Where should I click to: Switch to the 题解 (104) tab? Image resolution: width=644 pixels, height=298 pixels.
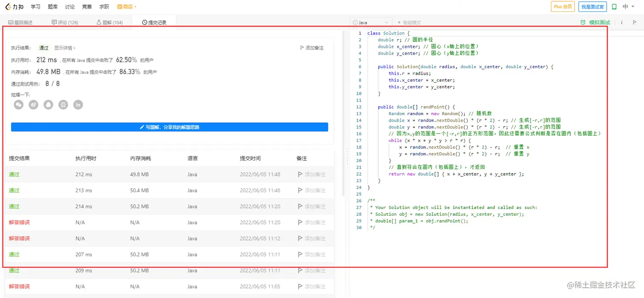click(109, 23)
